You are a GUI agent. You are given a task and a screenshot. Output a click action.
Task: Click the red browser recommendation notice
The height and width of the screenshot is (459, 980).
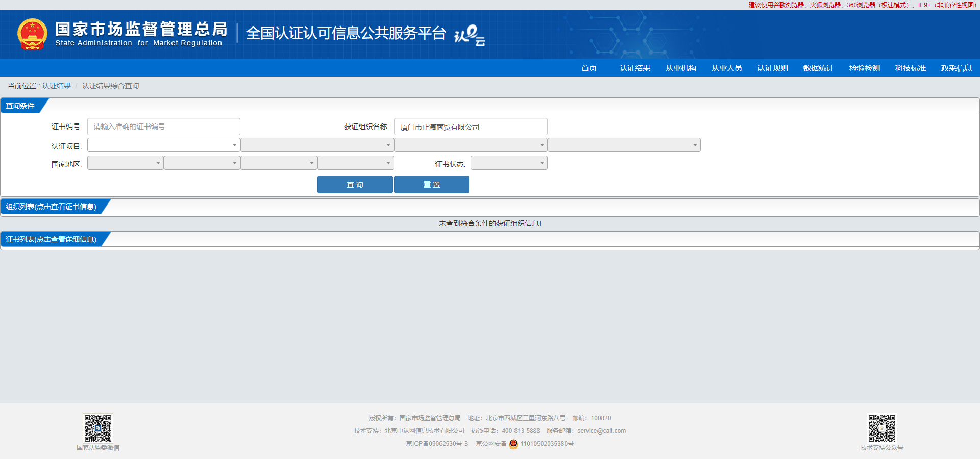point(862,5)
